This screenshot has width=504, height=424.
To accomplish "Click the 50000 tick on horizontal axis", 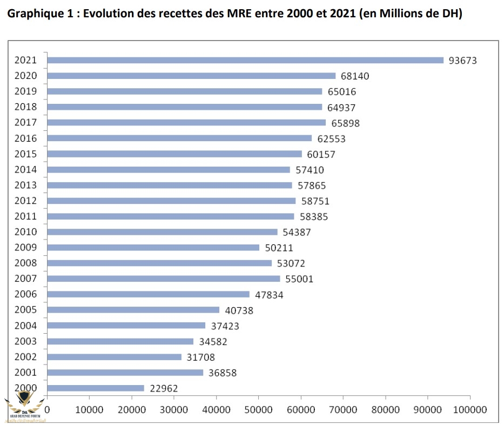I will [x=258, y=409].
